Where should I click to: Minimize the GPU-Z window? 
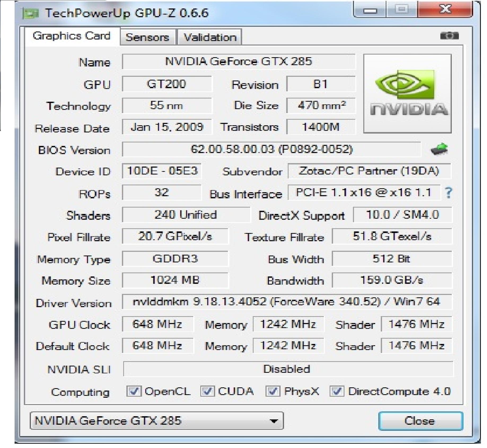point(370,10)
